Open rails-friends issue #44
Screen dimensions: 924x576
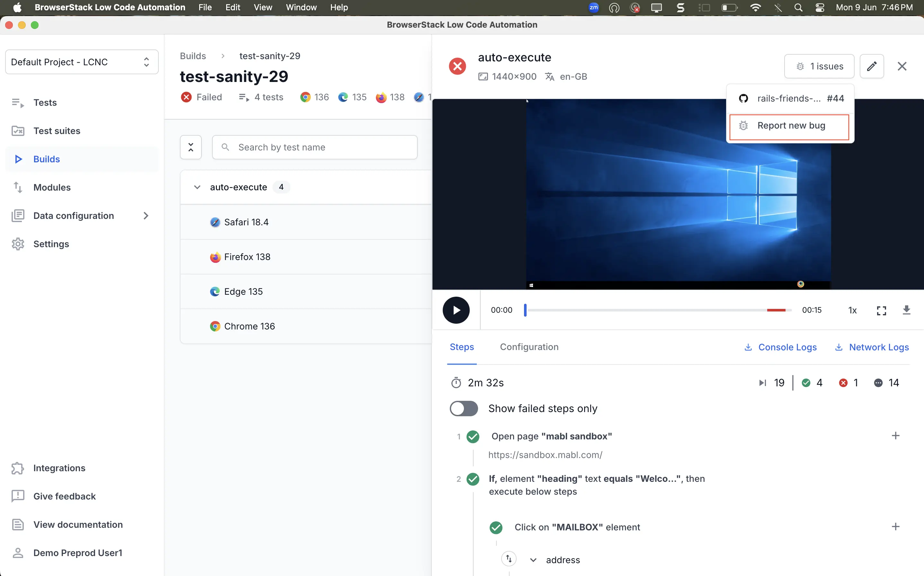(x=790, y=98)
